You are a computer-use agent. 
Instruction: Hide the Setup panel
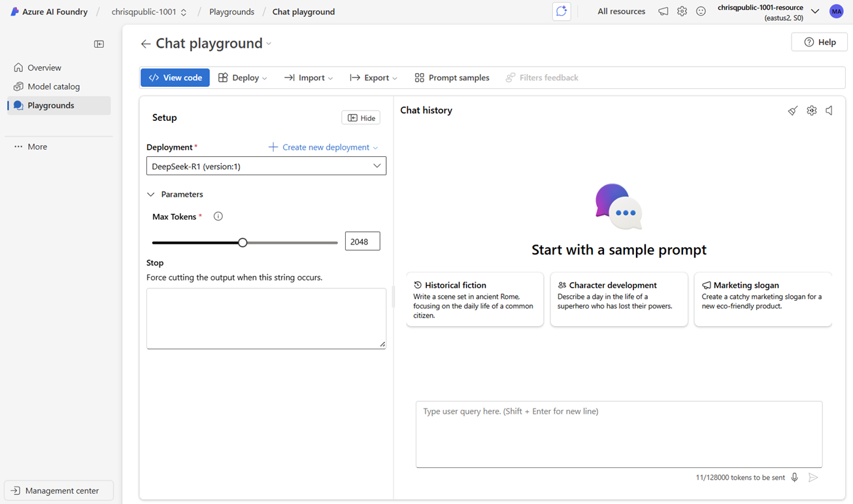361,118
